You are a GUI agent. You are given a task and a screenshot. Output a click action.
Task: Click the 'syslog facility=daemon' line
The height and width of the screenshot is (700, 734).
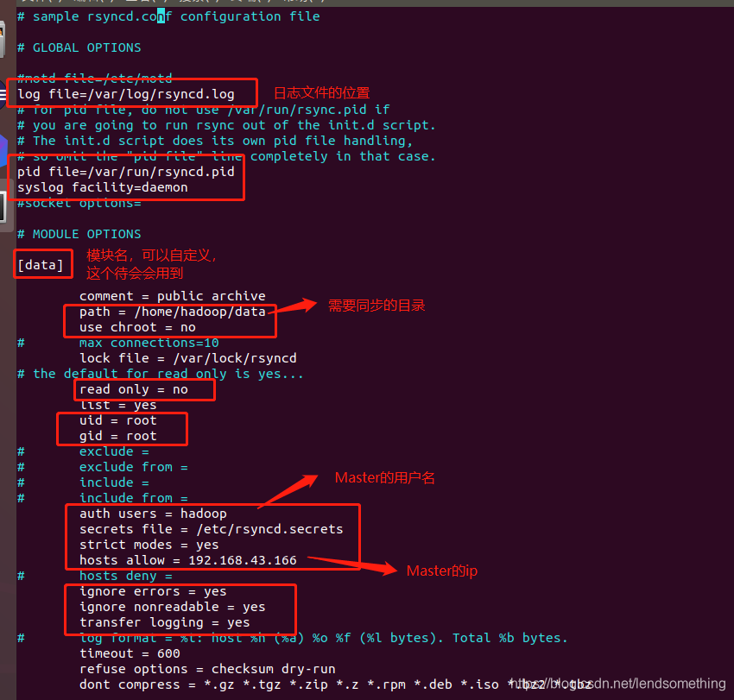tap(103, 187)
